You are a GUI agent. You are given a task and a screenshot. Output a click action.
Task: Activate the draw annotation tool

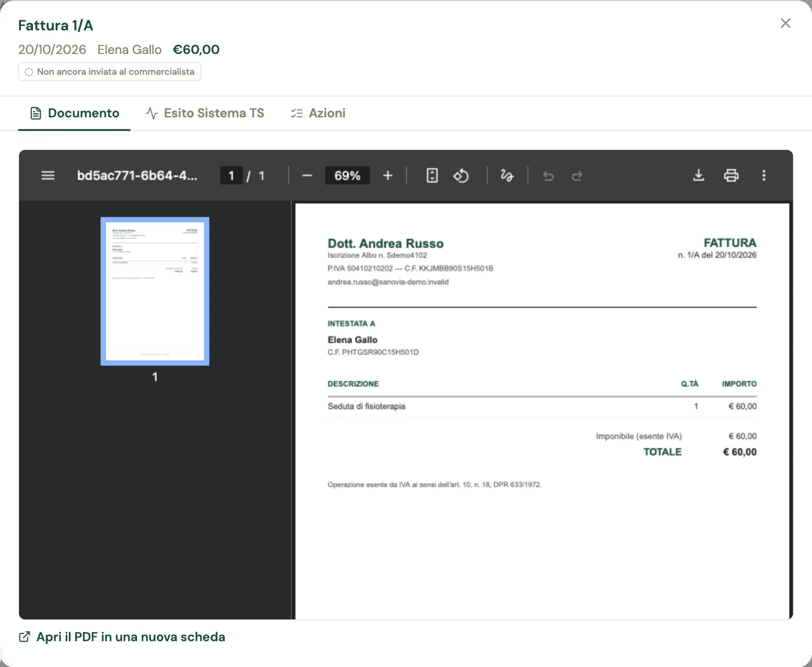coord(507,176)
